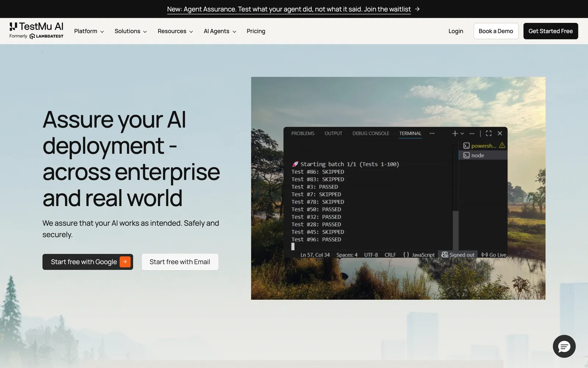The image size is (588, 368).
Task: Click Start free with Google
Action: (x=87, y=262)
